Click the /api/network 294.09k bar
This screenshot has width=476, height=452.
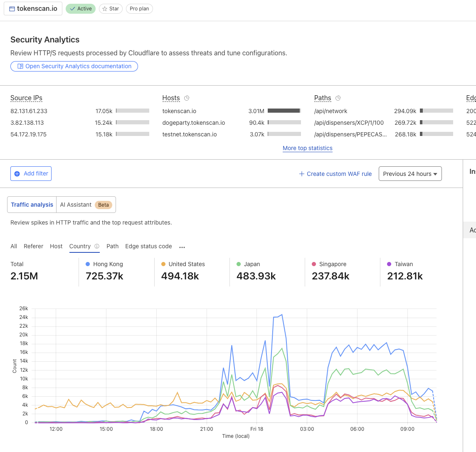tap(436, 111)
